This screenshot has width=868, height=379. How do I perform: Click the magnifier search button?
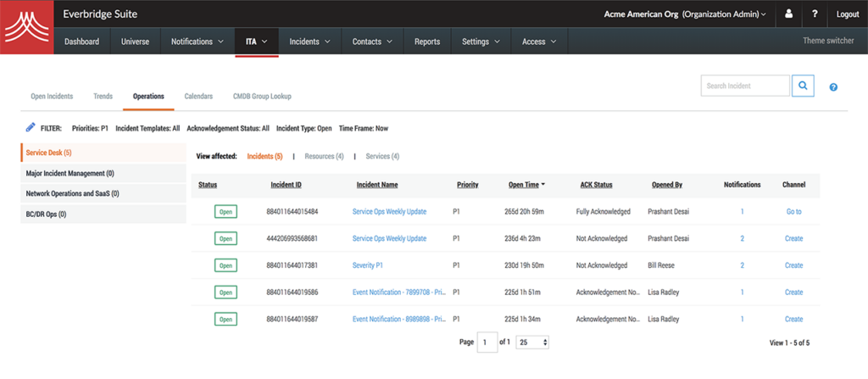(x=803, y=86)
